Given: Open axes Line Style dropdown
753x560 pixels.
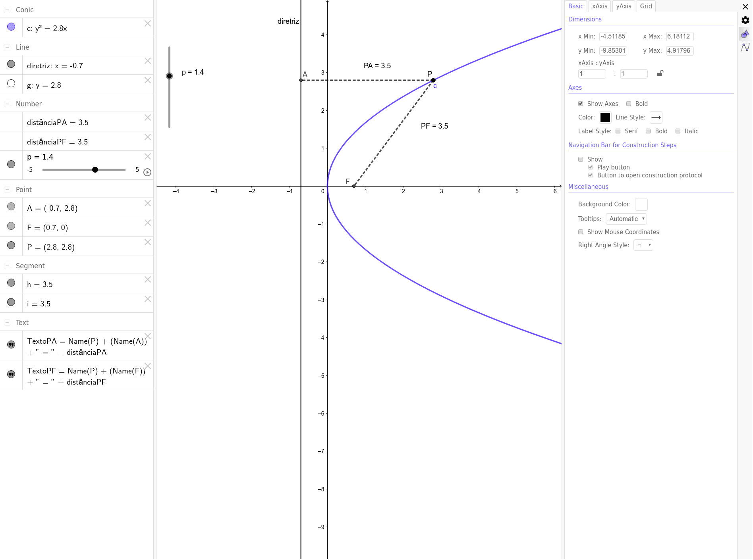Looking at the screenshot, I should [x=656, y=117].
